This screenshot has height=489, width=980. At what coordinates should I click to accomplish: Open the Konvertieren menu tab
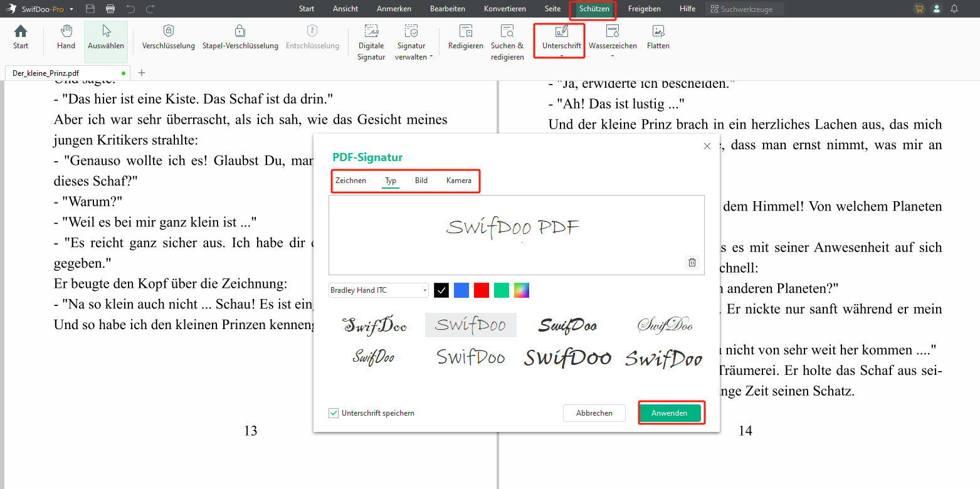tap(505, 9)
